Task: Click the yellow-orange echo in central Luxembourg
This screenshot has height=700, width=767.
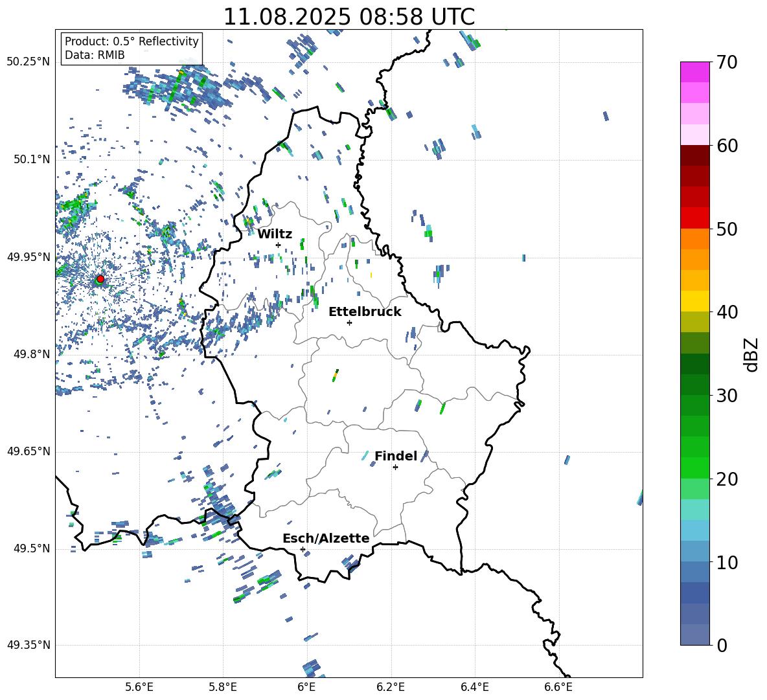Action: 335,376
